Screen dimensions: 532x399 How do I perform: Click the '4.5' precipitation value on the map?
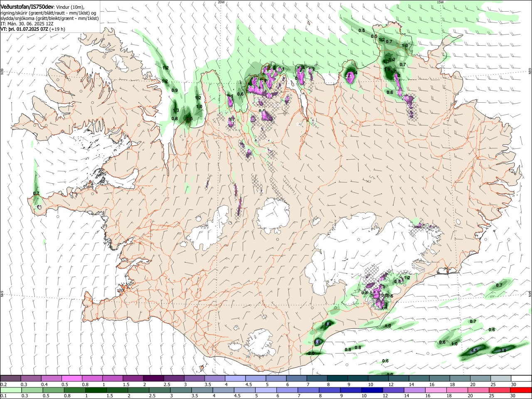pyautogui.click(x=475, y=350)
